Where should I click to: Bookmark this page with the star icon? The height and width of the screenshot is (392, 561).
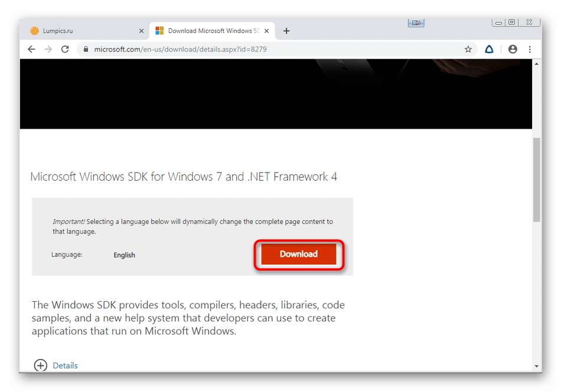click(468, 50)
